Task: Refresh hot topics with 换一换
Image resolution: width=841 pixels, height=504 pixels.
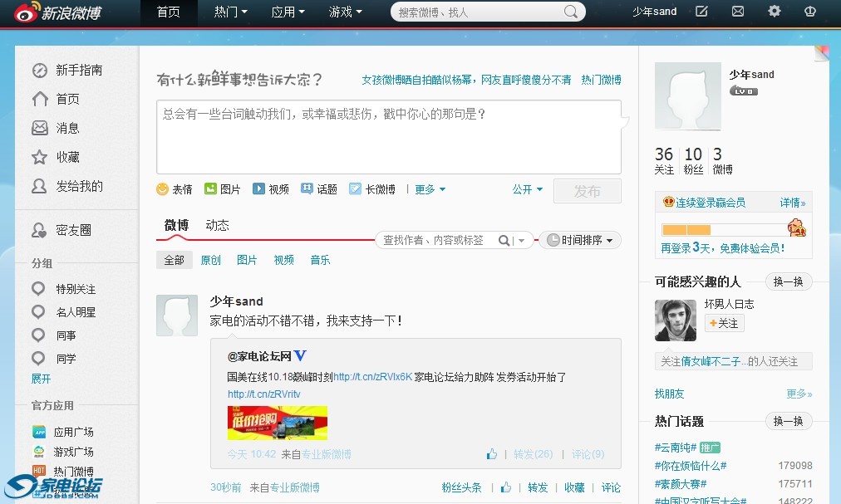Action: (789, 421)
